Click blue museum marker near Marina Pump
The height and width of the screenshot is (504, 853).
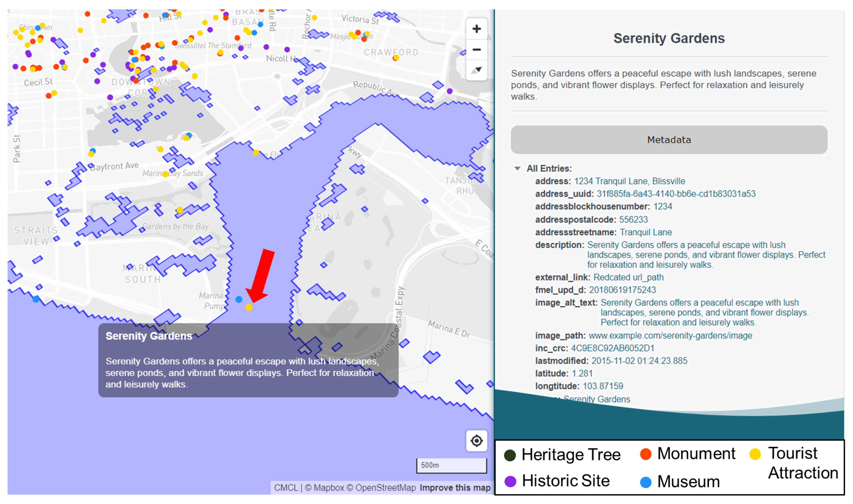point(239,299)
